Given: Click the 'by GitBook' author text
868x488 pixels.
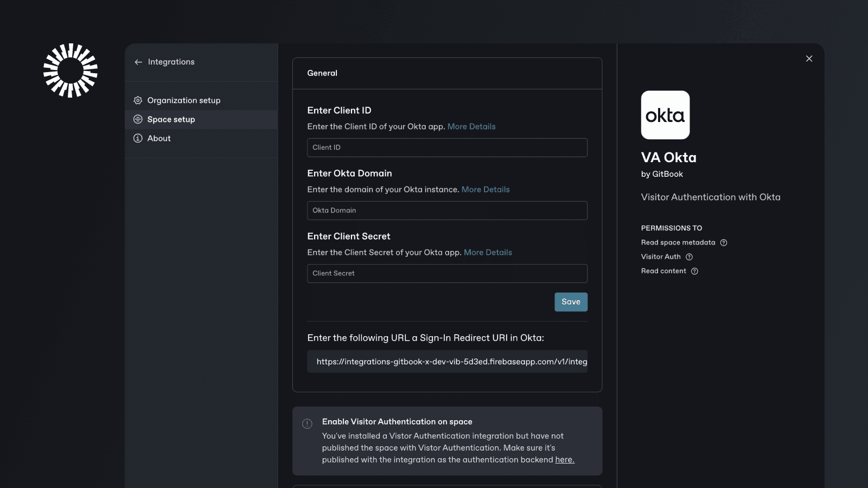Looking at the screenshot, I should [x=662, y=174].
